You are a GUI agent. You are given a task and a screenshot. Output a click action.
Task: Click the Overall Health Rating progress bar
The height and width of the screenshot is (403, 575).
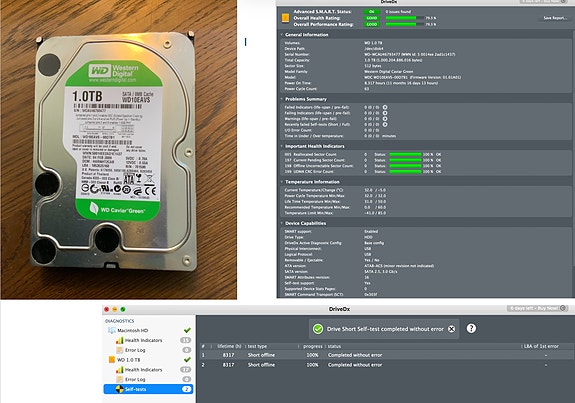click(x=404, y=18)
